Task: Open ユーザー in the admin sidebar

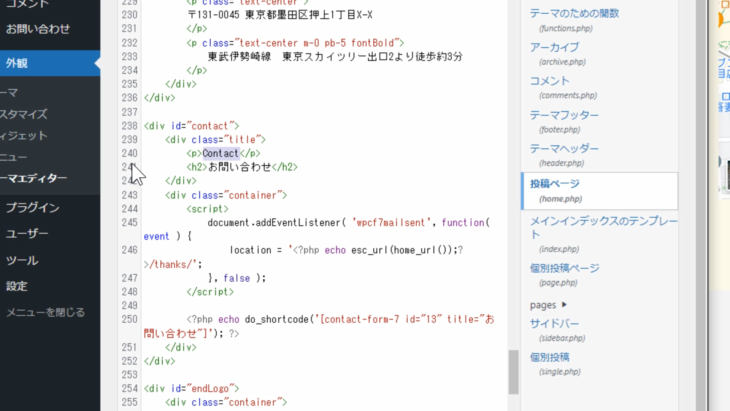Action: click(x=27, y=234)
